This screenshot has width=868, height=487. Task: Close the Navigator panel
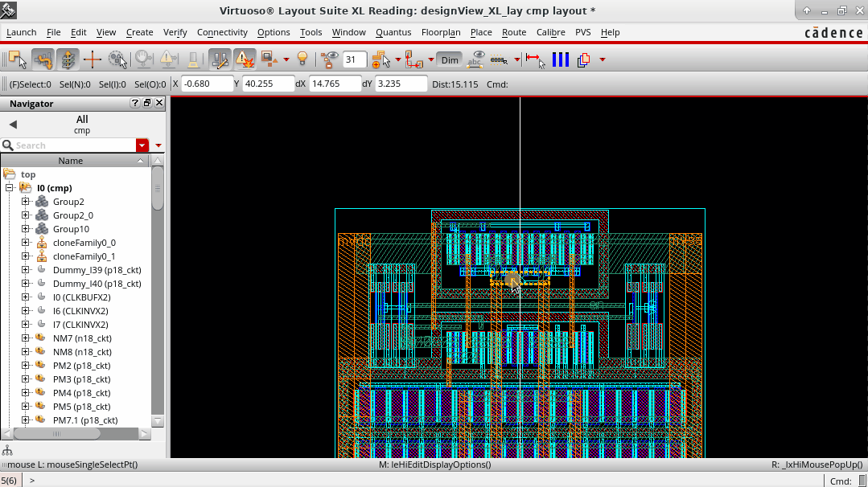coord(159,103)
